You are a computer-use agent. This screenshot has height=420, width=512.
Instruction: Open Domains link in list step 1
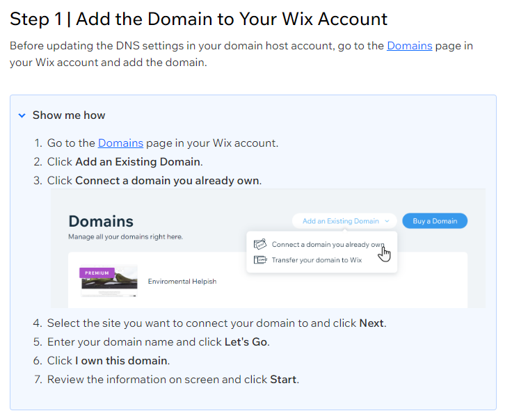click(x=120, y=143)
